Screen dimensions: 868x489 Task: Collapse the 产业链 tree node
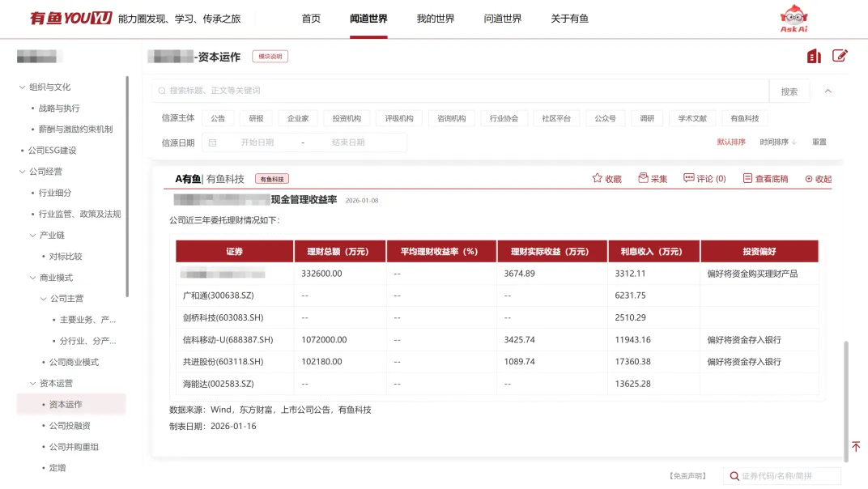point(32,236)
